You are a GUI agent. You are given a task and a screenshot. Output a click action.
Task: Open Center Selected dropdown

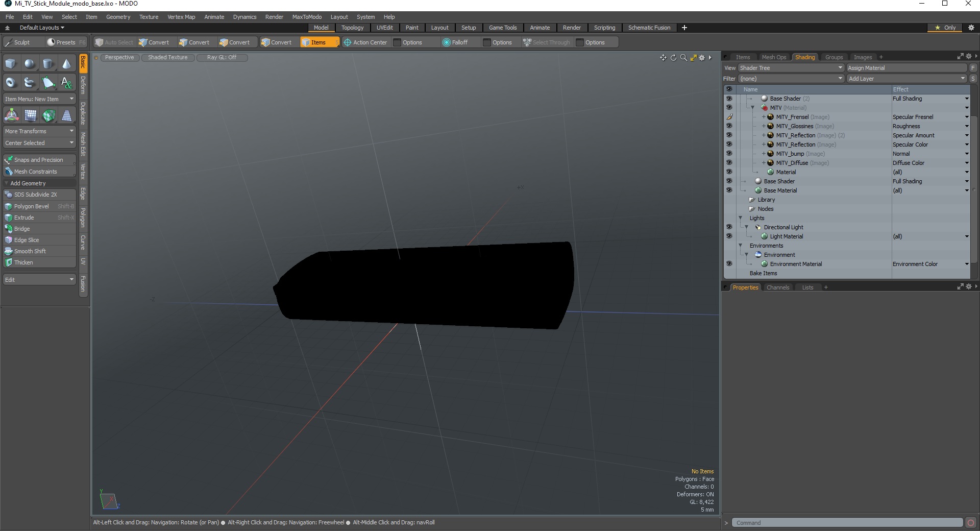pos(39,143)
